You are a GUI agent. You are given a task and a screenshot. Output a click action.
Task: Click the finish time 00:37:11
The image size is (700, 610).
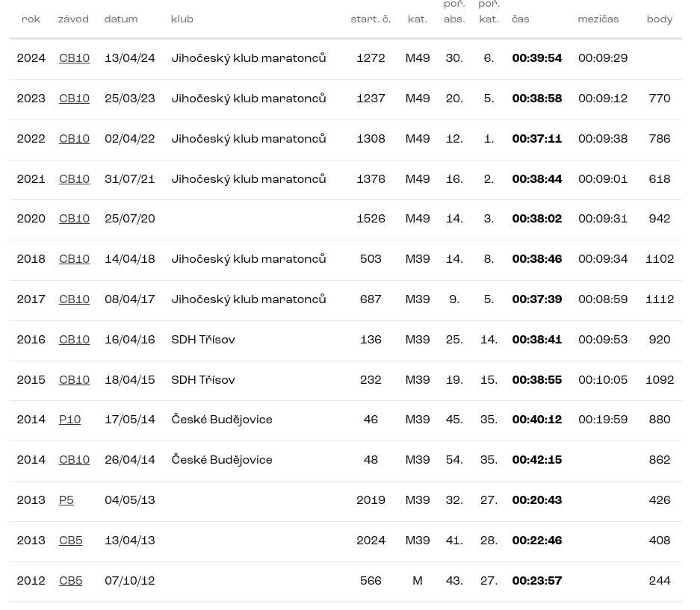(536, 140)
